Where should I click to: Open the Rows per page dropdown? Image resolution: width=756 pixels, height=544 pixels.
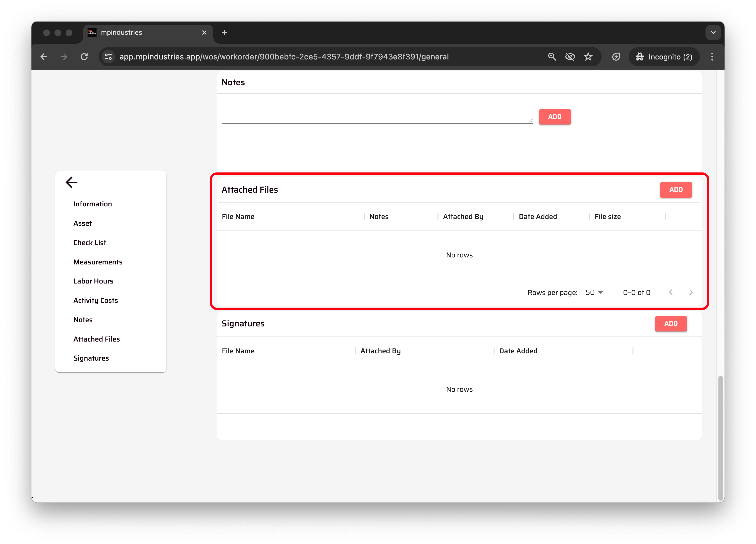click(594, 292)
